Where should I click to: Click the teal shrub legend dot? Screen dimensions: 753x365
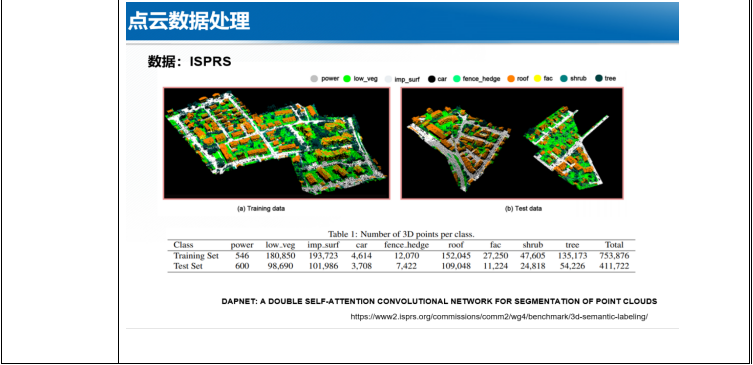[x=564, y=79]
